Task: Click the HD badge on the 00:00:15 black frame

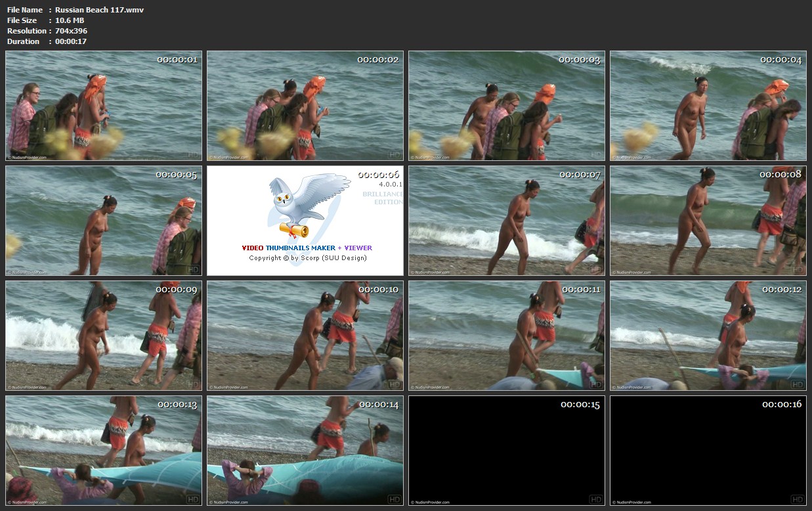Action: [595, 500]
